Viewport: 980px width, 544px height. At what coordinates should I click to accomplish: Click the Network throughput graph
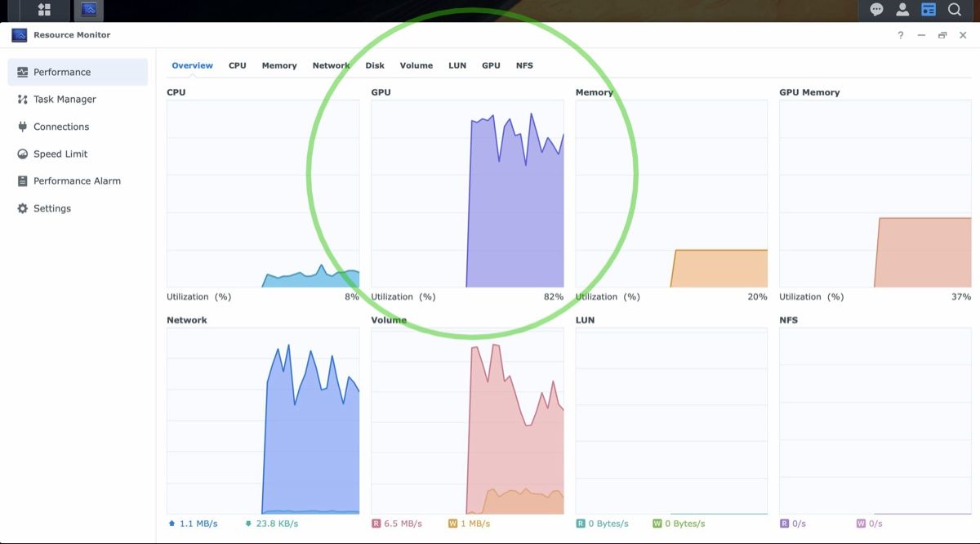pos(263,421)
